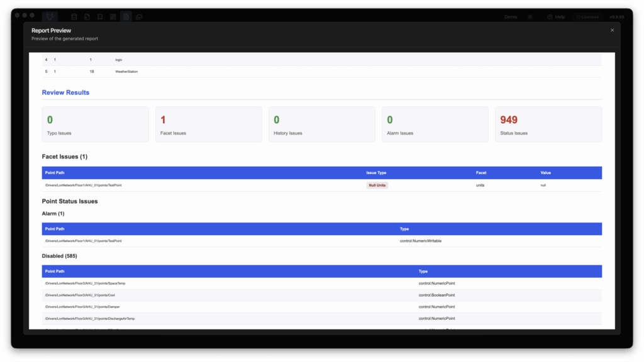Click the Report Preview title

coord(51,30)
